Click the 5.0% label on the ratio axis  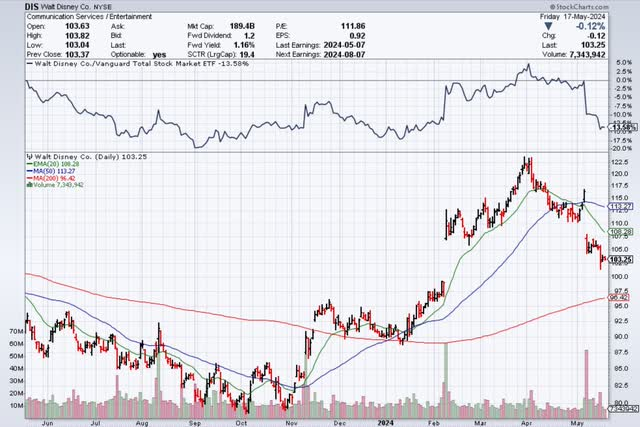click(624, 63)
